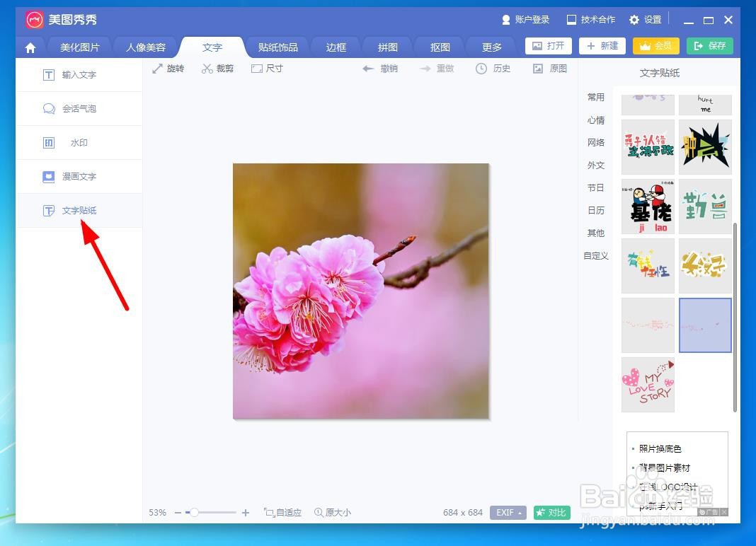Choose the MY LOVE STORY sticker
The height and width of the screenshot is (546, 756).
pos(648,385)
